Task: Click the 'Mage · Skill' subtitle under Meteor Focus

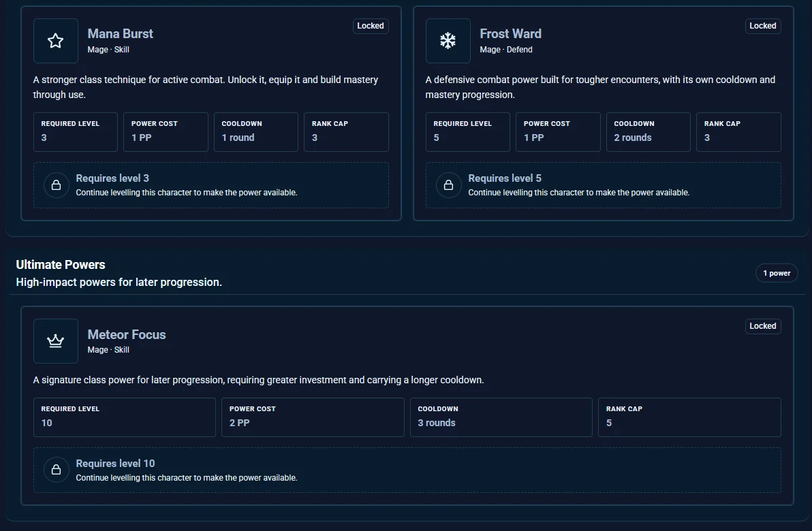Action: click(108, 350)
